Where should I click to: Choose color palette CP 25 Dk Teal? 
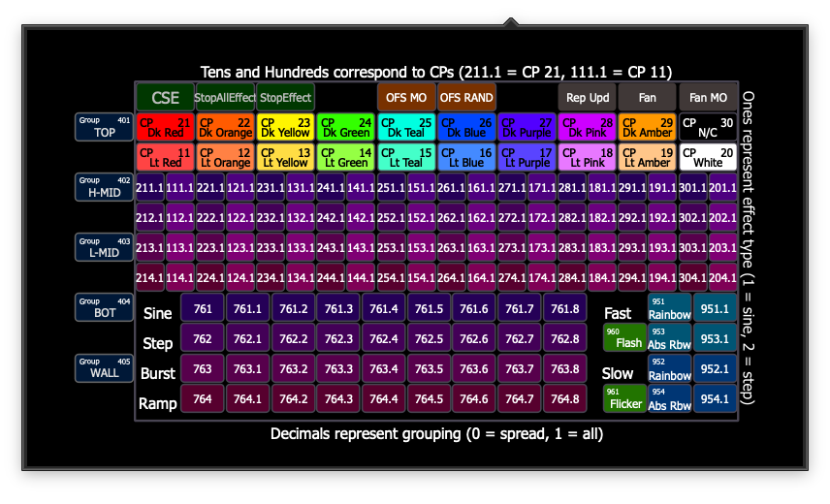pyautogui.click(x=406, y=128)
